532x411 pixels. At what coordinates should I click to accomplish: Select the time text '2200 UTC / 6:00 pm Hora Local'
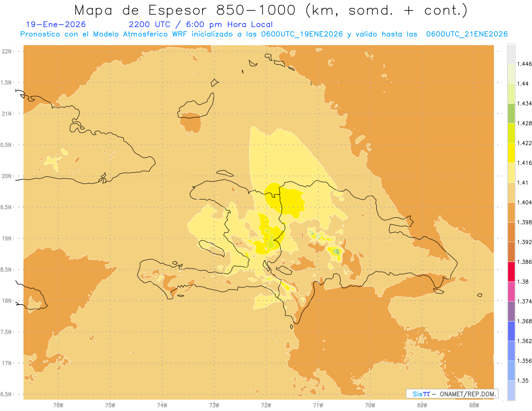[201, 25]
